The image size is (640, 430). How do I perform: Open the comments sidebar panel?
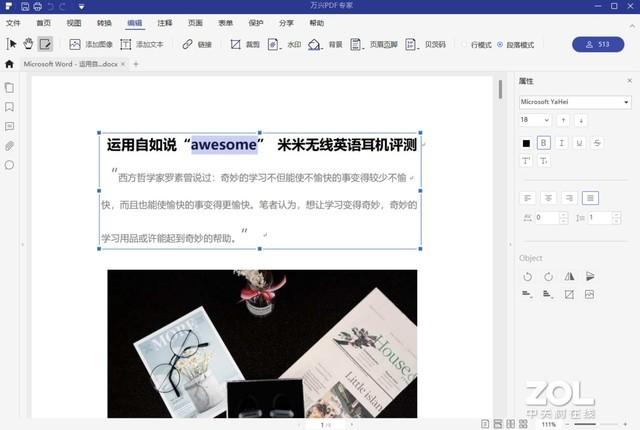(x=9, y=126)
